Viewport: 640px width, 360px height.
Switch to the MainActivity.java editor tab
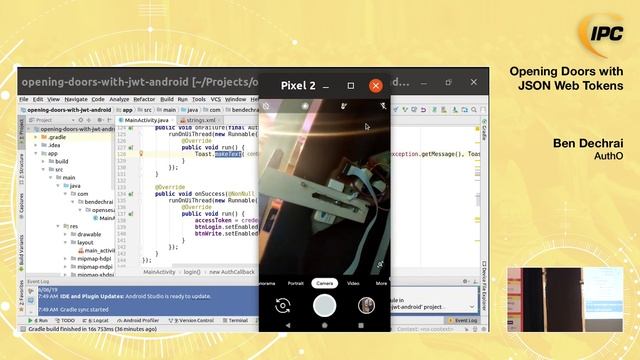tap(146, 120)
